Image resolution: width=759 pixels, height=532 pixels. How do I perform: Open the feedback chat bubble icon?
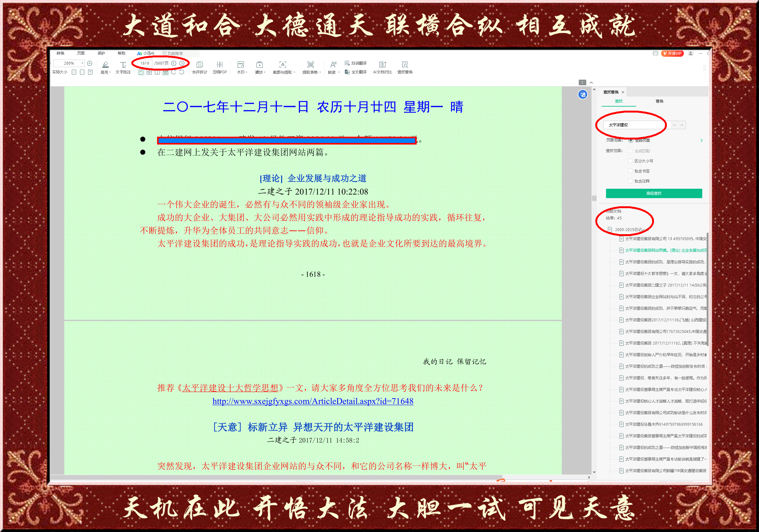point(656,53)
